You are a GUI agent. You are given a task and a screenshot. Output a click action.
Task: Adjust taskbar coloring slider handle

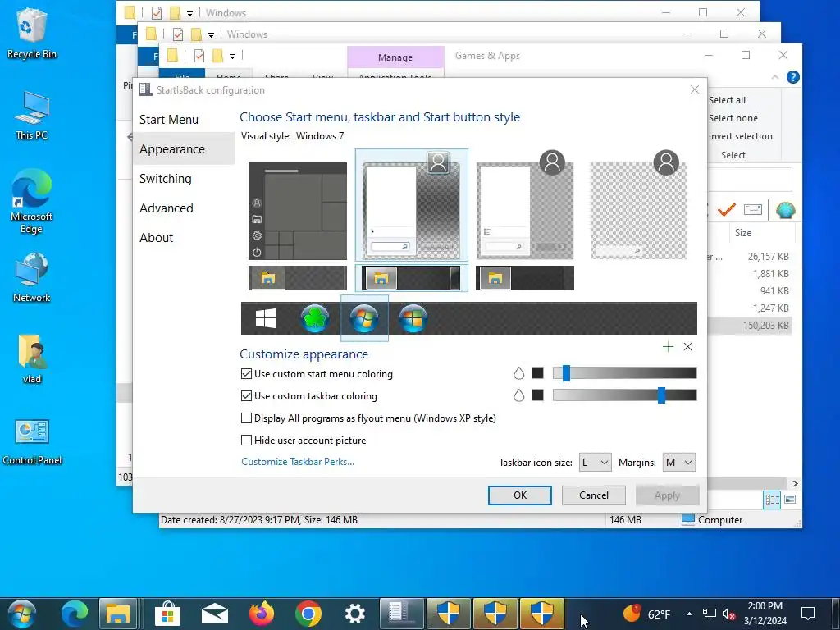tap(662, 395)
